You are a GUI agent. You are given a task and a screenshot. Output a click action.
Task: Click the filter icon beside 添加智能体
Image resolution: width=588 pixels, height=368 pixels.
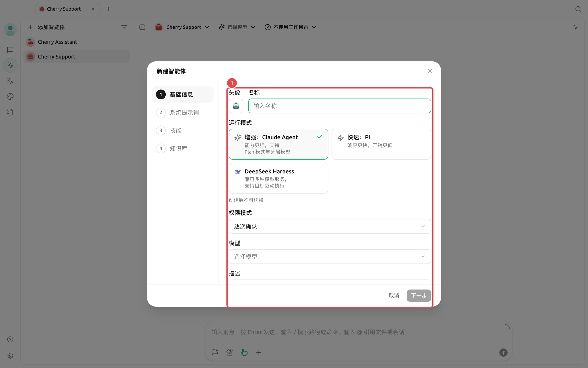tap(124, 27)
